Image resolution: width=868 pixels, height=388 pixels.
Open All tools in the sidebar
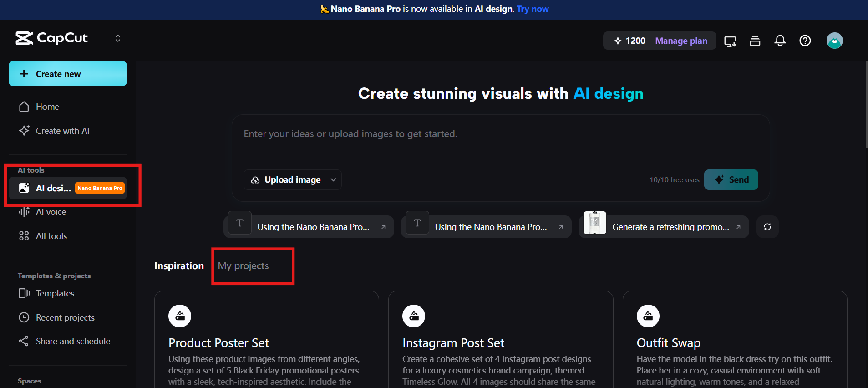68,236
